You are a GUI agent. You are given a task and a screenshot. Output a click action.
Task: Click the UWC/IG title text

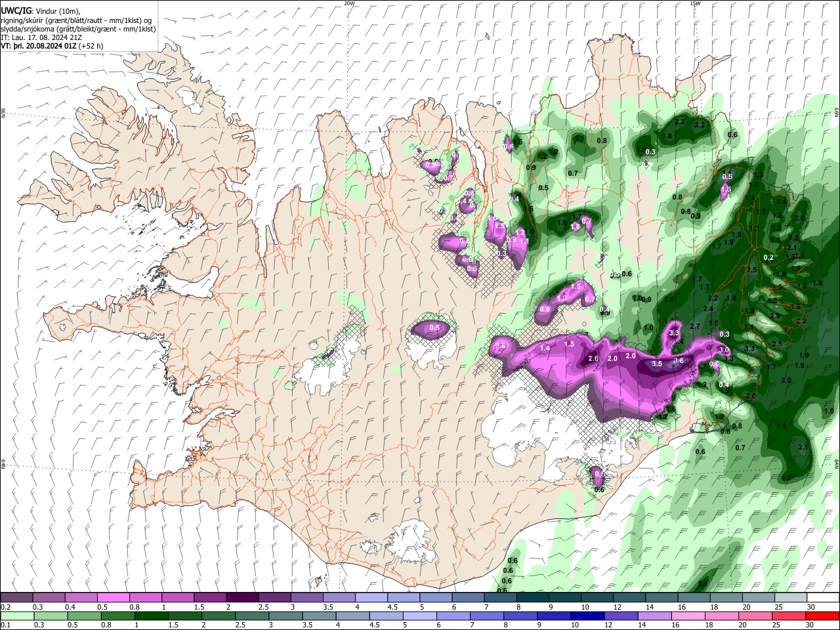[x=16, y=10]
